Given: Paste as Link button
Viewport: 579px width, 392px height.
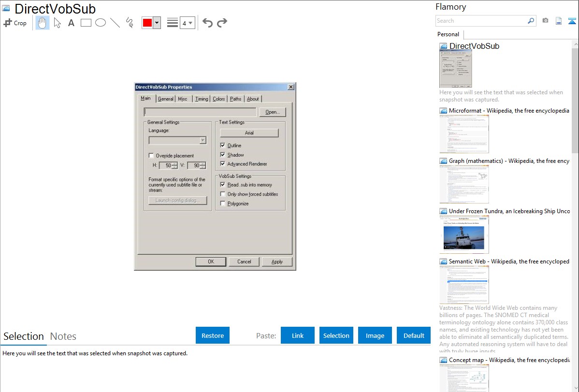Looking at the screenshot, I should coord(298,335).
